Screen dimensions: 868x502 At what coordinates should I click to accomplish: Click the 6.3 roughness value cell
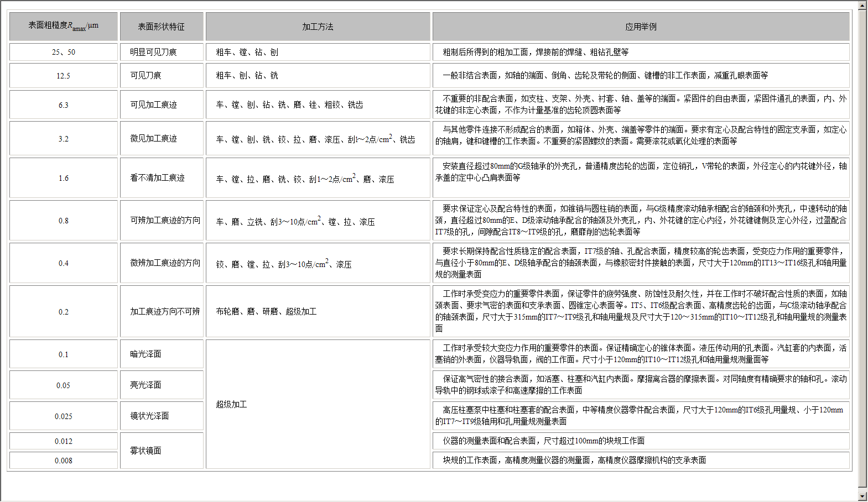tap(64, 105)
